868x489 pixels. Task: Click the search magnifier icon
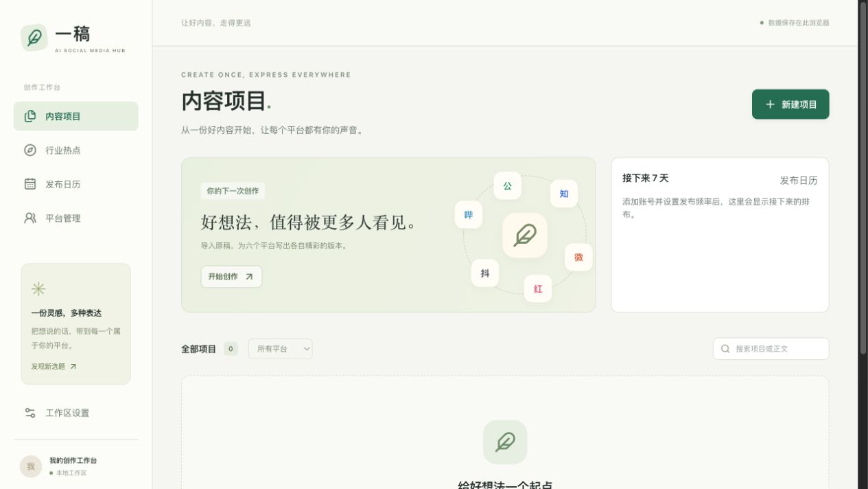pos(725,349)
